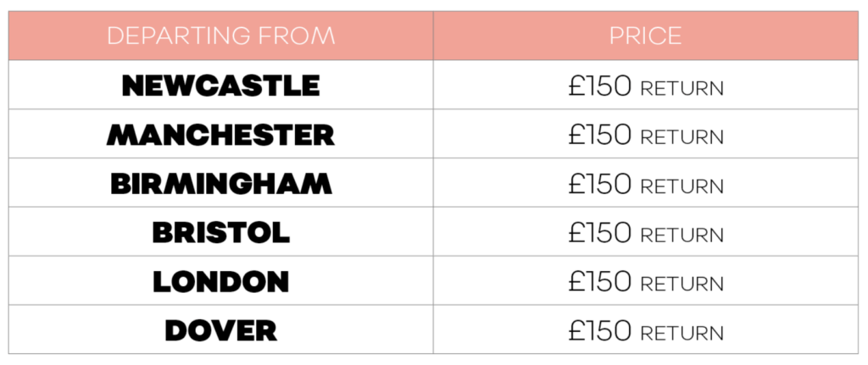
Task: Click the PRICE column header
Action: (645, 36)
